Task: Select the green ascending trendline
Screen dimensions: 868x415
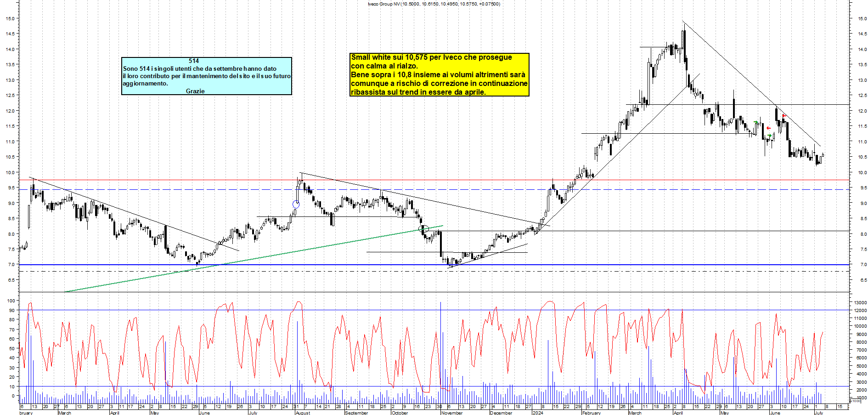Action: click(254, 259)
